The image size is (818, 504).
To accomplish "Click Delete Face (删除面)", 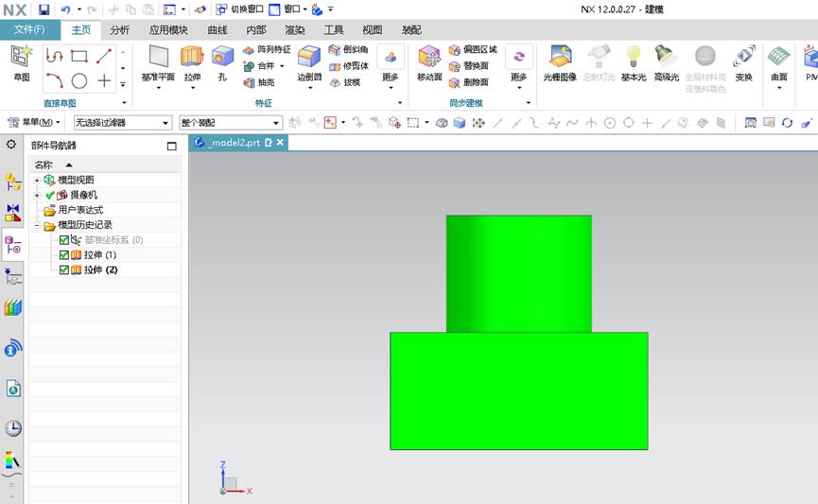I will (x=468, y=82).
